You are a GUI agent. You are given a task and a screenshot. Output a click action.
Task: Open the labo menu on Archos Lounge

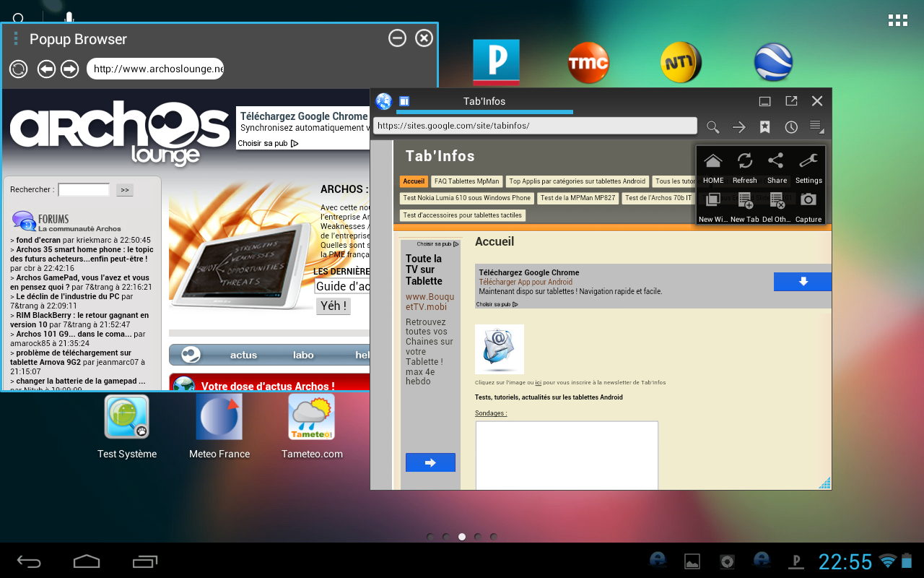tap(303, 355)
